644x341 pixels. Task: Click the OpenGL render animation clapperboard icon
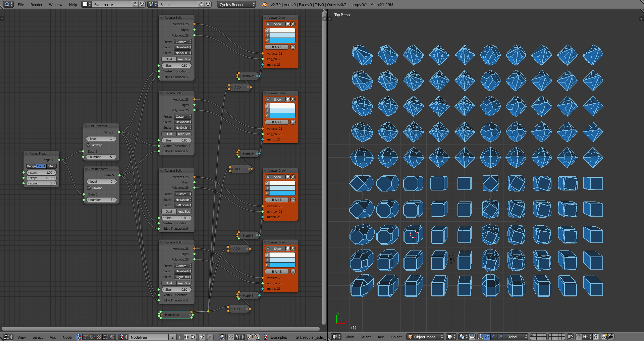pyautogui.click(x=611, y=337)
